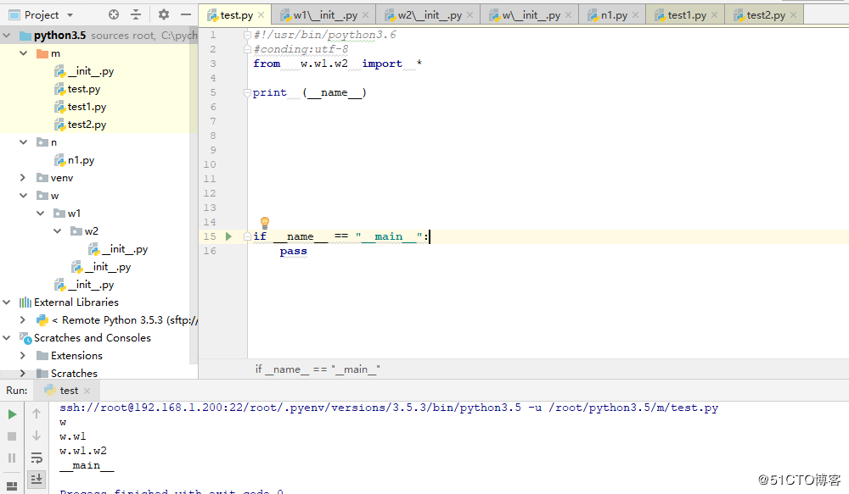This screenshot has width=849, height=494.
Task: Click the locate/scroll-from-source target icon
Action: [114, 15]
